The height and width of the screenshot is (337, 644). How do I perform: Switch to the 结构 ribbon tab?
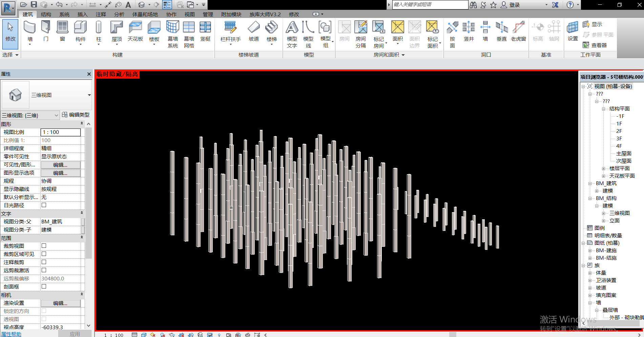coord(46,14)
